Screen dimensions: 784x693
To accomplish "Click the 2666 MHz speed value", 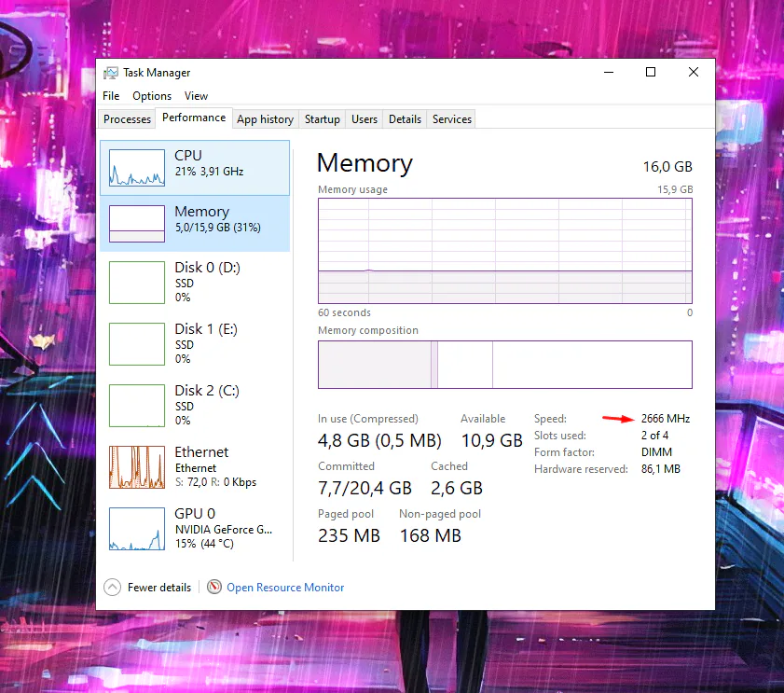I will coord(666,418).
